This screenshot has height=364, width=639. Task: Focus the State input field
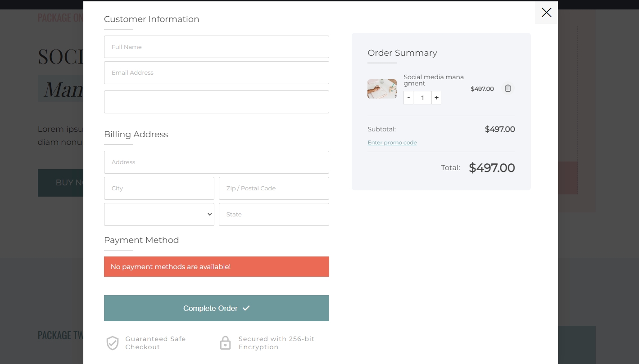[x=274, y=215]
